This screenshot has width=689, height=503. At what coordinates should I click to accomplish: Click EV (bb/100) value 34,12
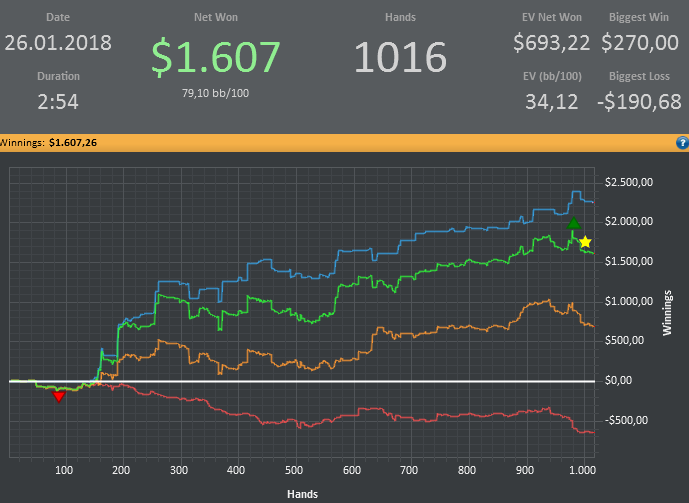click(x=551, y=102)
